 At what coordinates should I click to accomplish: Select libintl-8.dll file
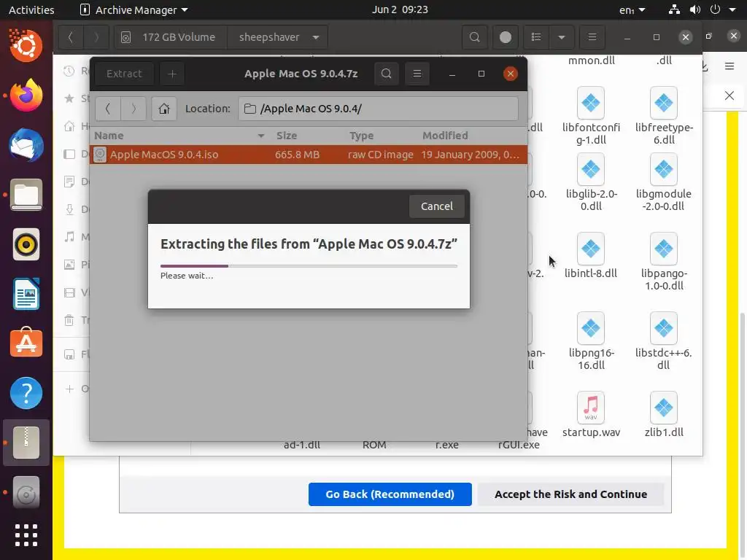(x=591, y=256)
